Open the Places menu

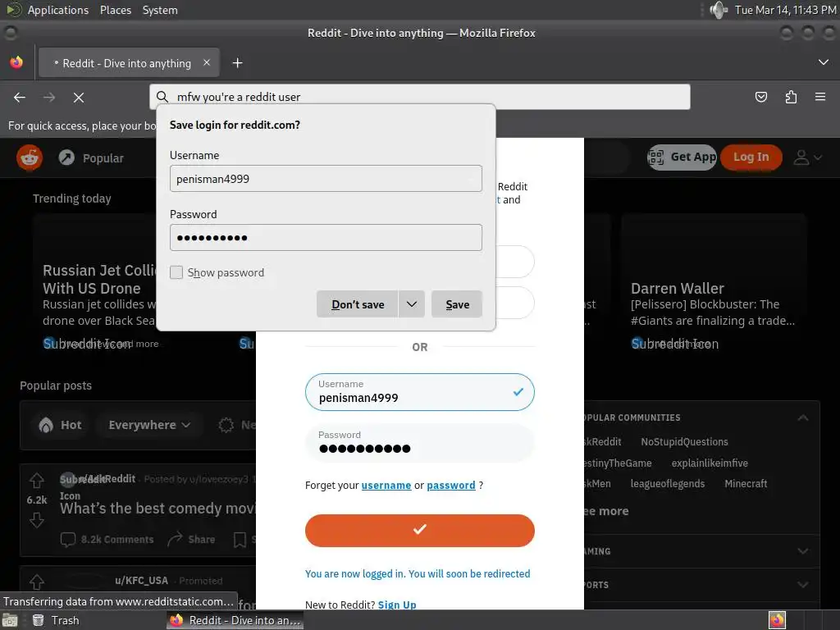(x=115, y=10)
